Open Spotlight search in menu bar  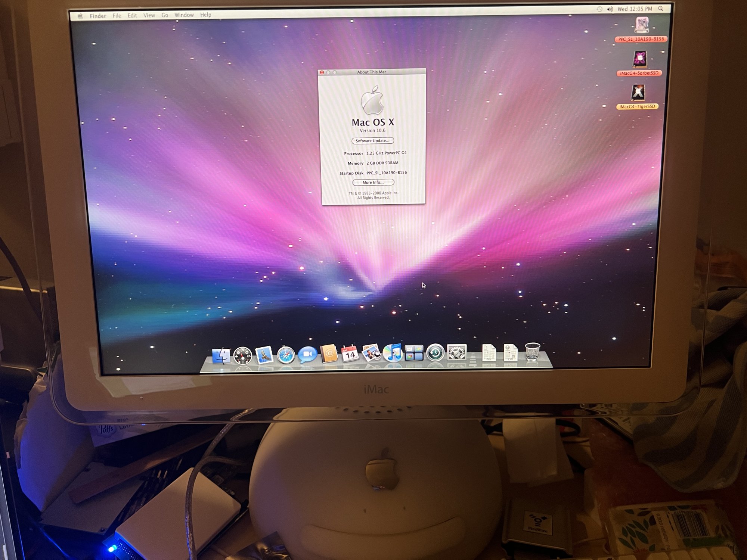pyautogui.click(x=661, y=9)
